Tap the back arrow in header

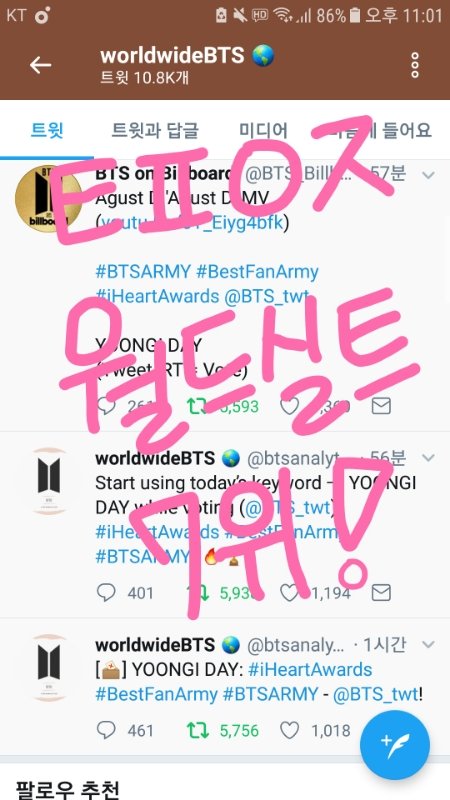pos(40,65)
